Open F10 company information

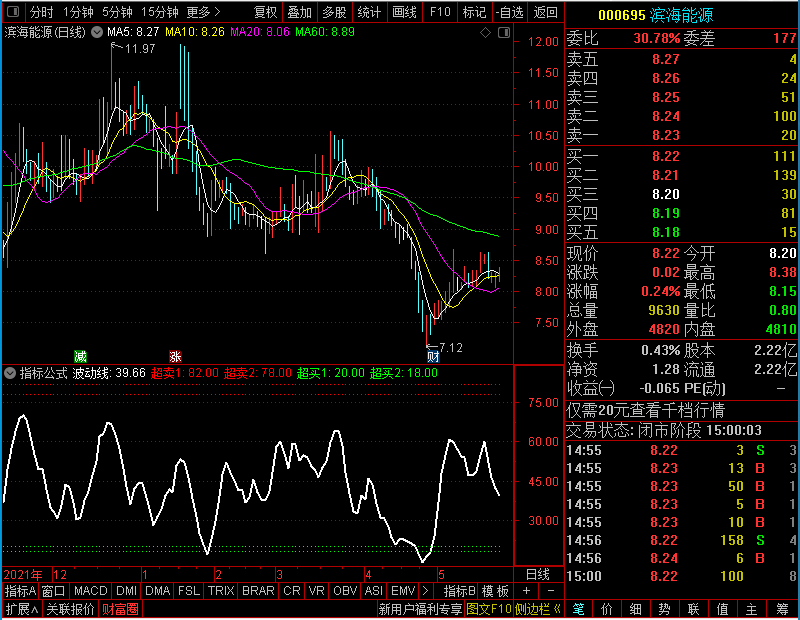click(440, 12)
